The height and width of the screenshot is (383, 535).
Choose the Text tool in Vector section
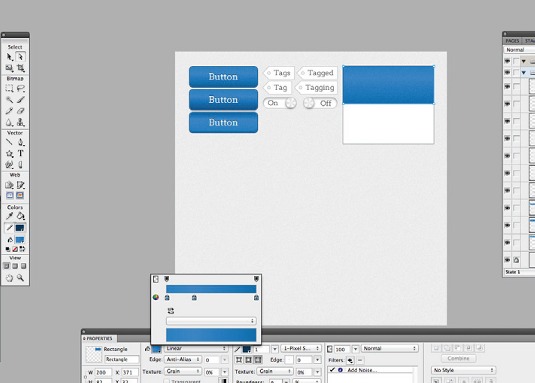[21, 153]
